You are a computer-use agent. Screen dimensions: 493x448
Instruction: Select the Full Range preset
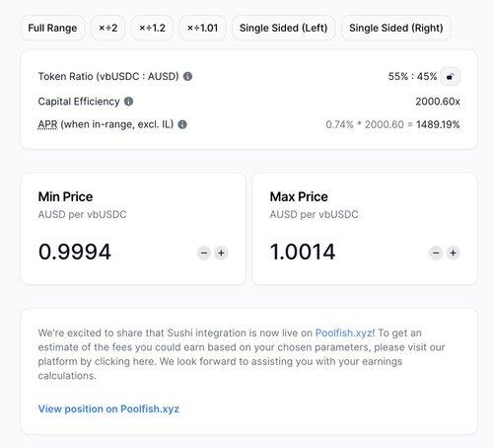point(52,28)
